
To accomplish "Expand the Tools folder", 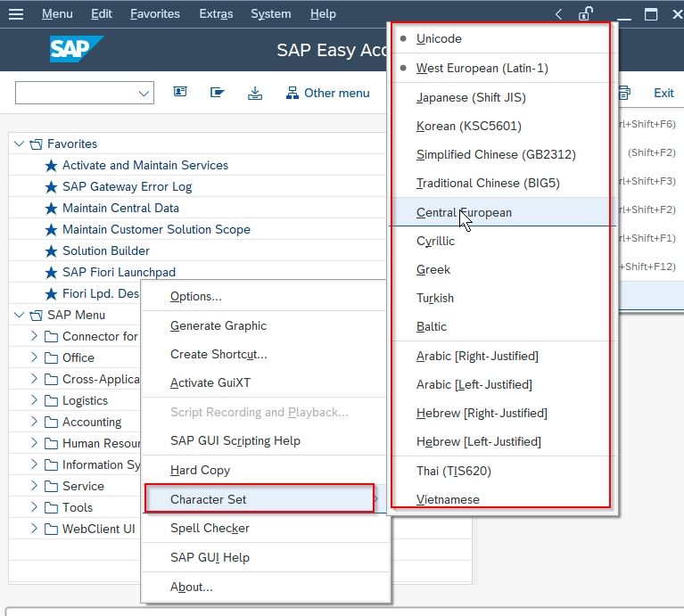I will (x=35, y=507).
